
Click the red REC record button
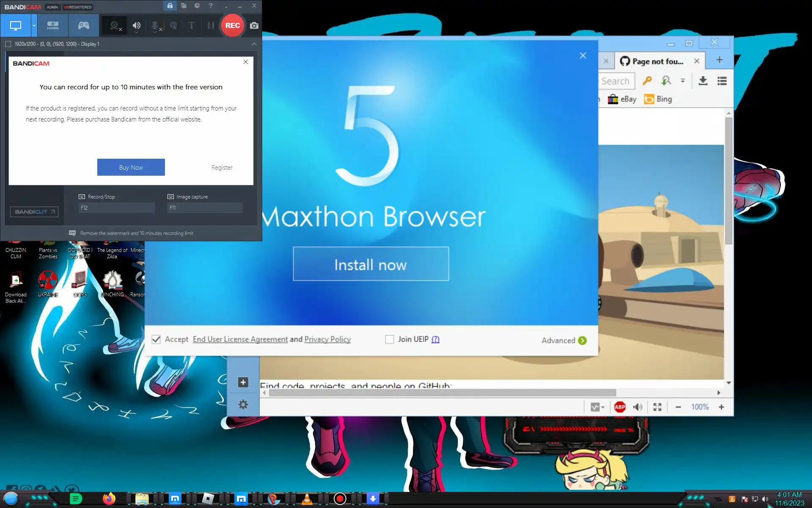pyautogui.click(x=232, y=25)
